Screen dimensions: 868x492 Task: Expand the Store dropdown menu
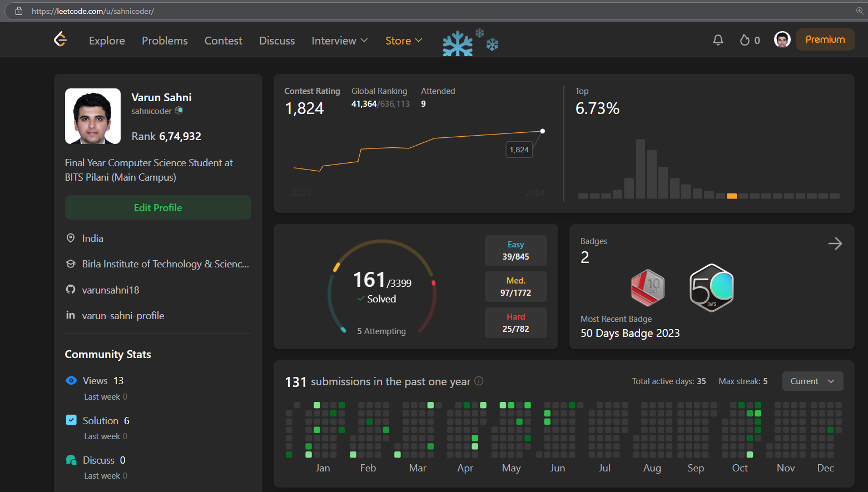[404, 41]
